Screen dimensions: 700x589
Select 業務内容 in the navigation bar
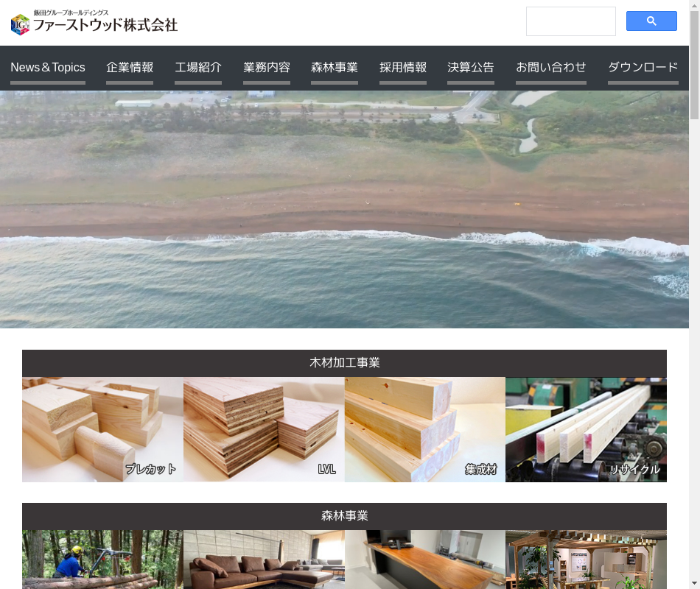tap(267, 67)
